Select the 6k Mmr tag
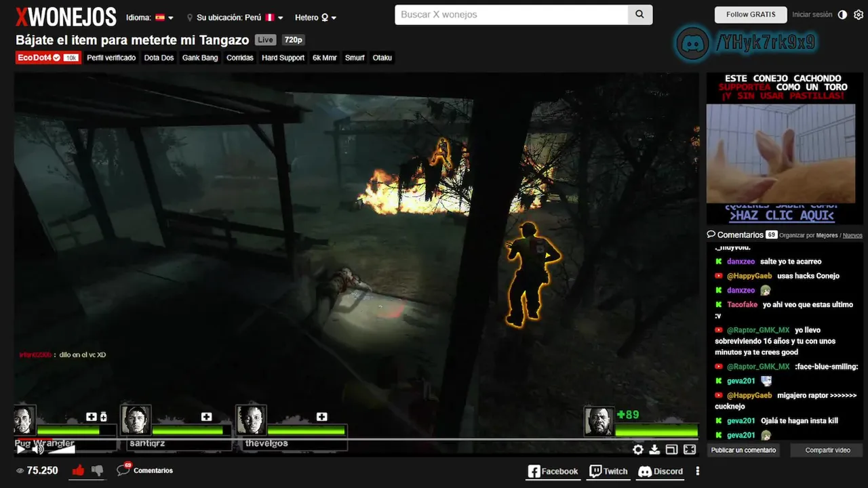This screenshot has height=488, width=868. [325, 58]
